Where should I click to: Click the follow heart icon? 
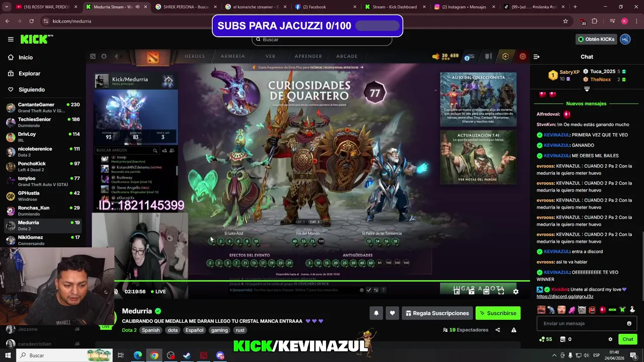click(x=392, y=313)
